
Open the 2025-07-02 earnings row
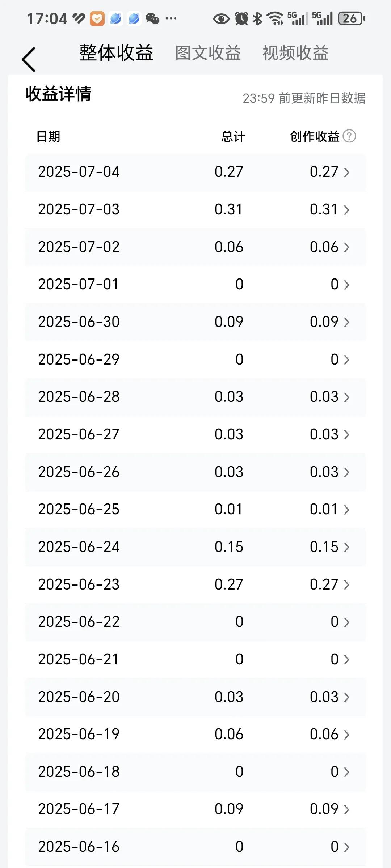pos(195,247)
